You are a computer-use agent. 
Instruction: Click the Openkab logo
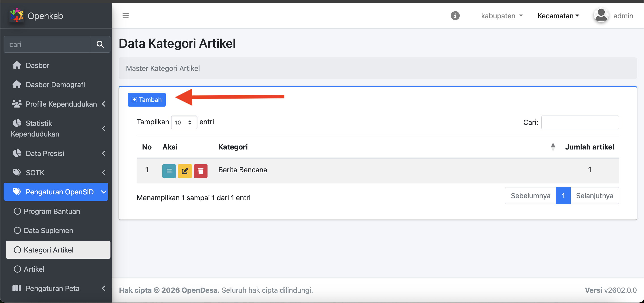click(17, 15)
